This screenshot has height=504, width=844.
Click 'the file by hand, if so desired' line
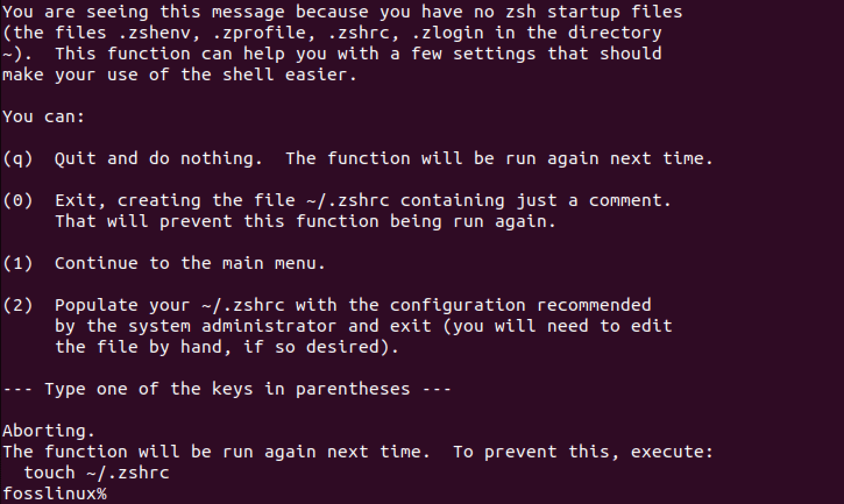227,347
